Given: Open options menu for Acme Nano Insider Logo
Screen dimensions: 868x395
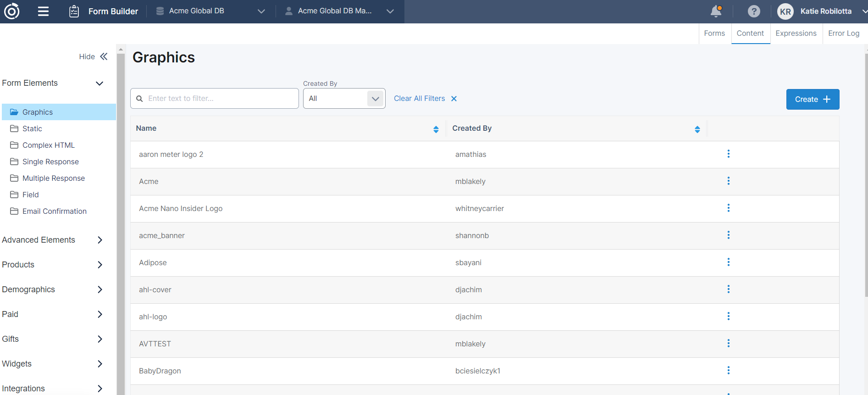Looking at the screenshot, I should pyautogui.click(x=728, y=208).
